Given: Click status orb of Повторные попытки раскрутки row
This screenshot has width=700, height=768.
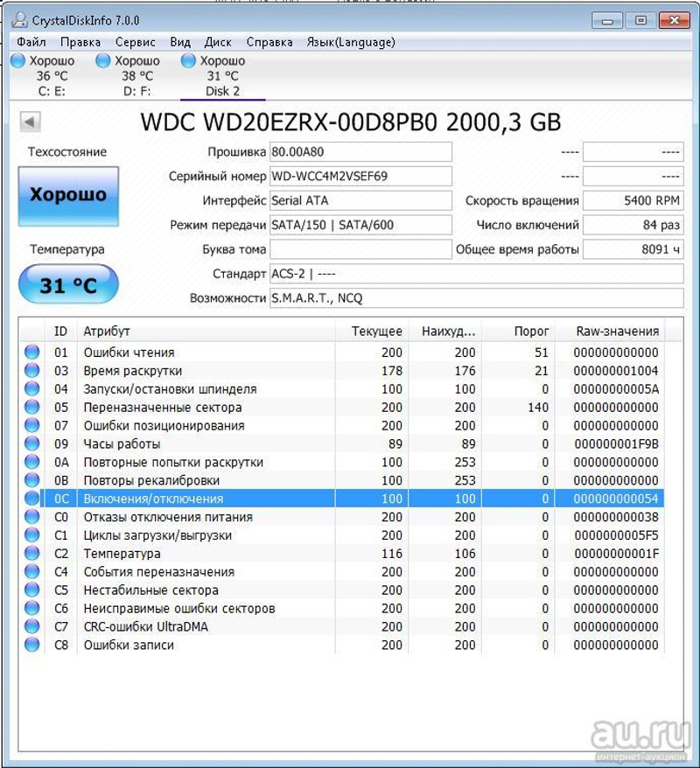Looking at the screenshot, I should click(x=32, y=462).
